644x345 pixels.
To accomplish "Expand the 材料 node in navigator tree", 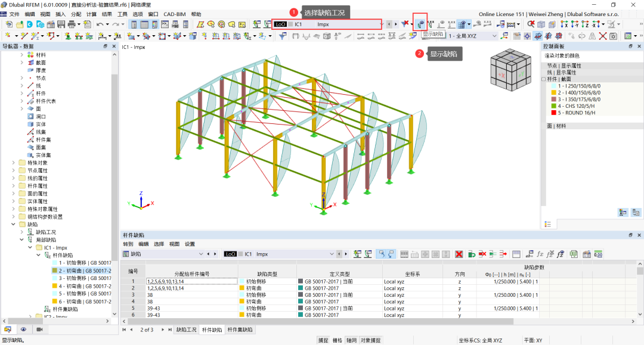I will coord(22,55).
